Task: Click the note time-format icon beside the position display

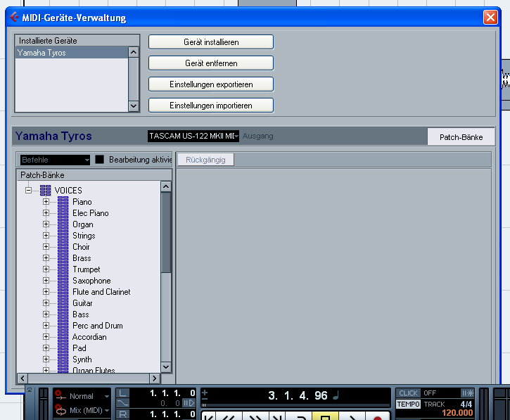Action: (x=336, y=395)
